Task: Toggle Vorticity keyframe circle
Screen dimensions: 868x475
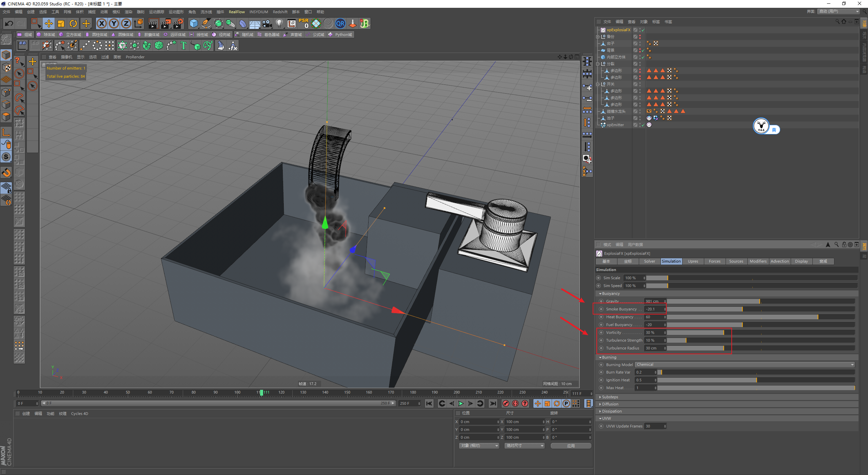Action: tap(601, 332)
